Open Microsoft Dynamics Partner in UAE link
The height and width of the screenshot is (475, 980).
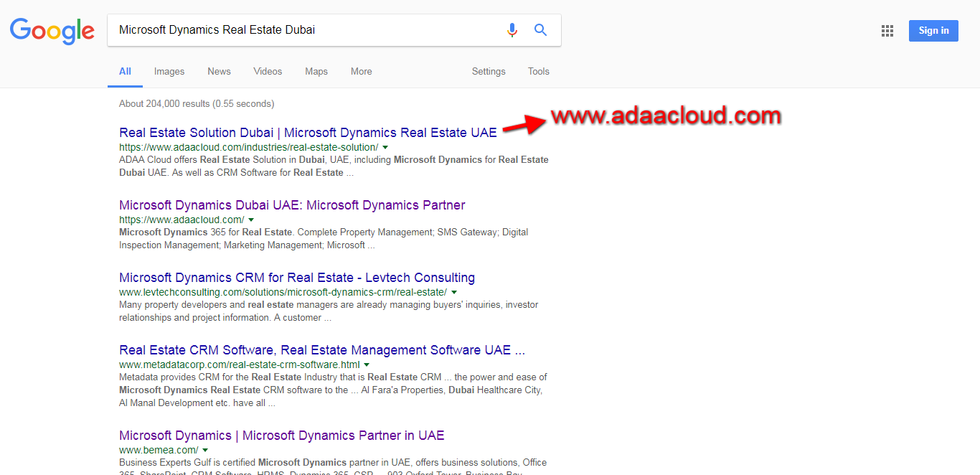[281, 436]
